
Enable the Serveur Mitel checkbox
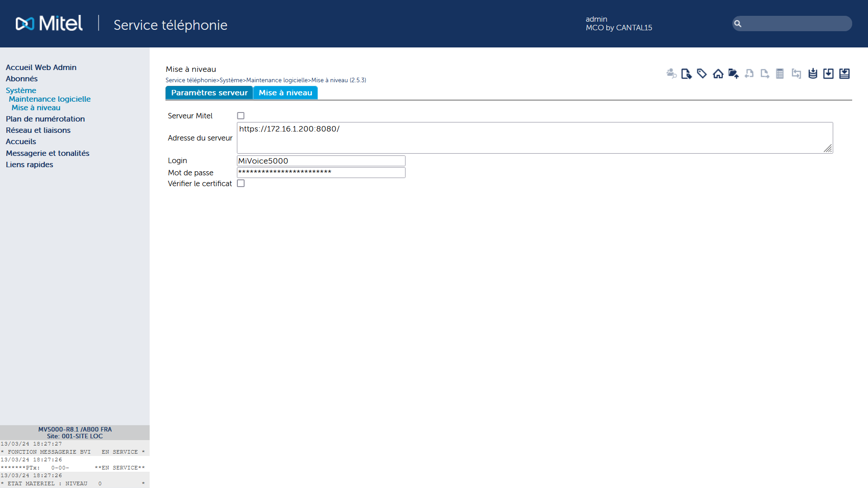pos(241,116)
